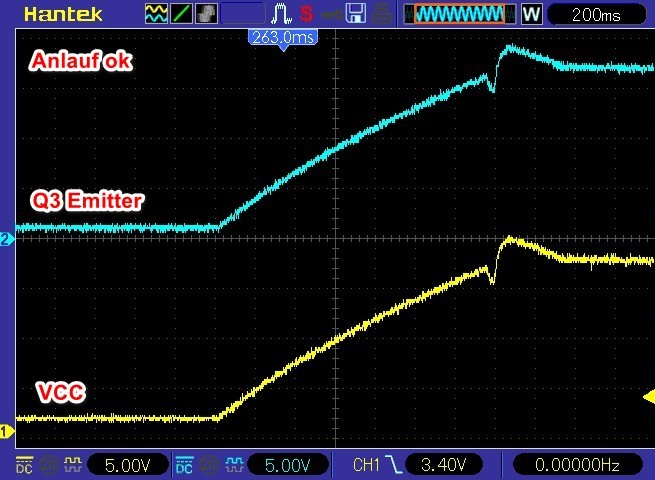
Task: Select the CH1 trigger source label
Action: 366,464
